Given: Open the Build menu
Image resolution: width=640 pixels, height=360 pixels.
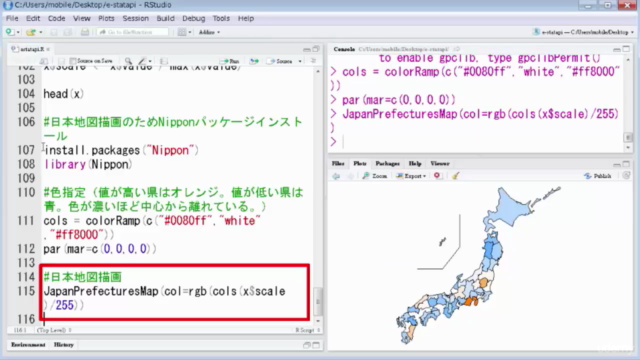Looking at the screenshot, I should click(165, 18).
